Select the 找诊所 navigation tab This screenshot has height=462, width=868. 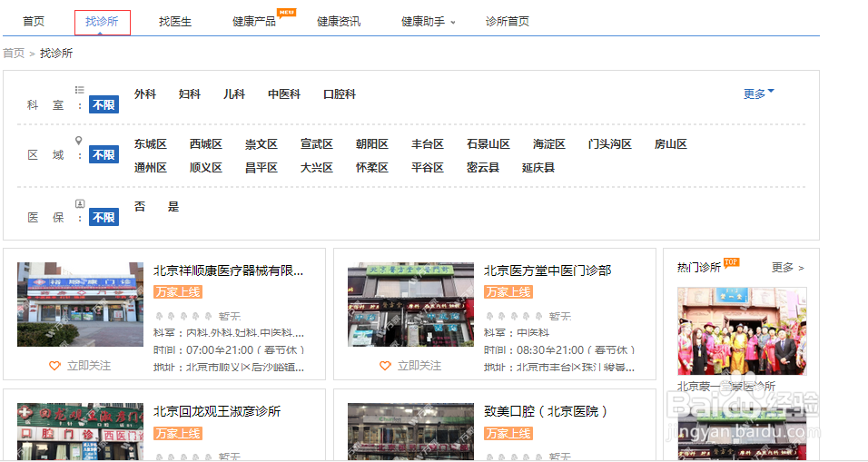tap(102, 22)
